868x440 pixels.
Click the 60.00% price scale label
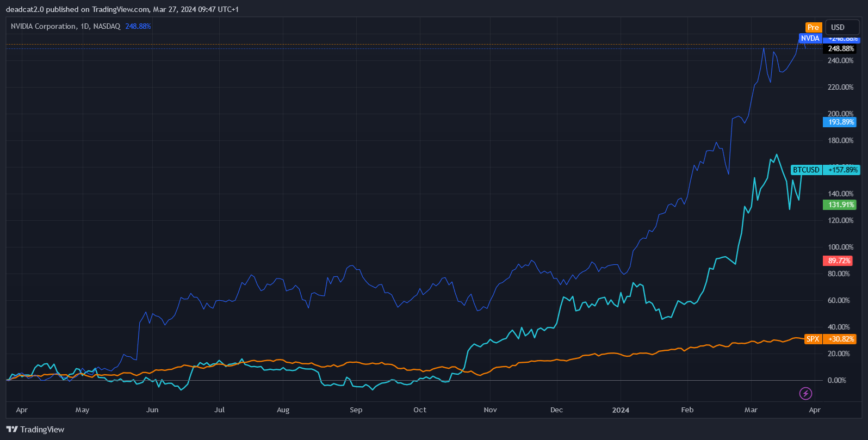coord(839,300)
